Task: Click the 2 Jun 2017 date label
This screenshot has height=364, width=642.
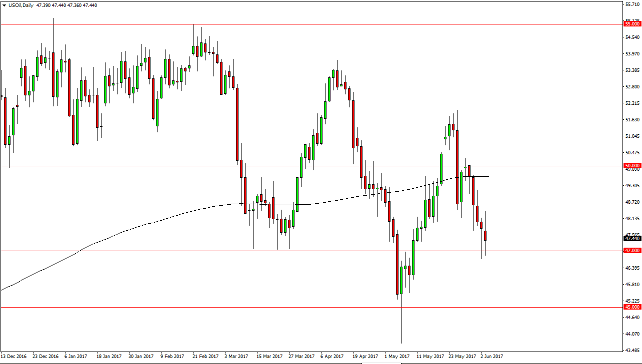Action: [492, 357]
